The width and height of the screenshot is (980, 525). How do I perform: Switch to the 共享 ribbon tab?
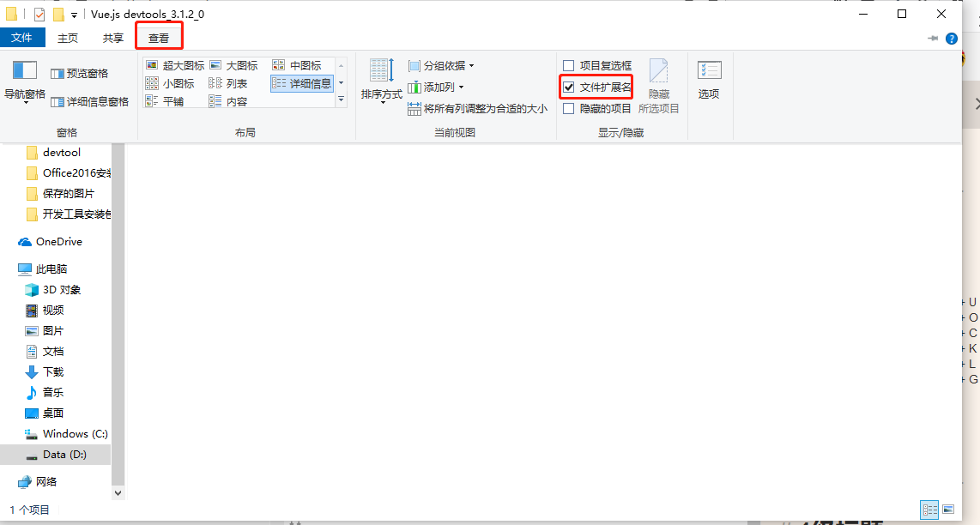pyautogui.click(x=113, y=38)
